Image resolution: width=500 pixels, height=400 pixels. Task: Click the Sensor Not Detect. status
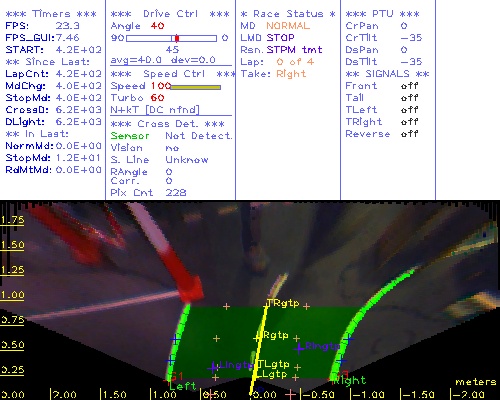(x=171, y=136)
